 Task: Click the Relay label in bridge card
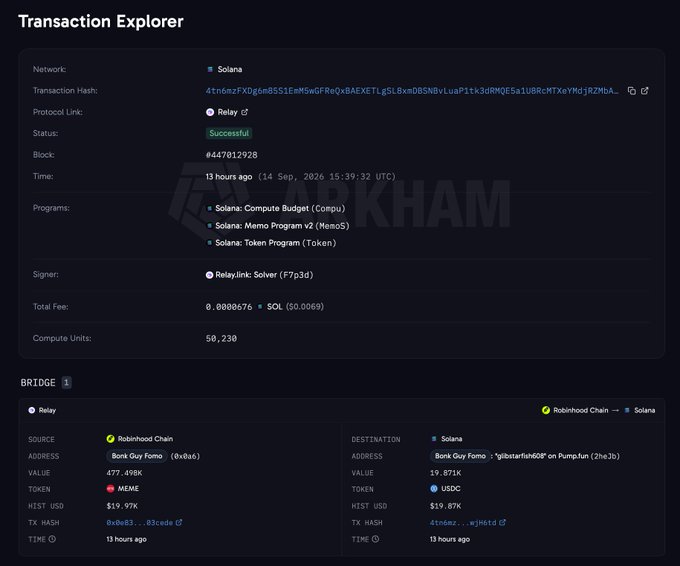pyautogui.click(x=47, y=410)
